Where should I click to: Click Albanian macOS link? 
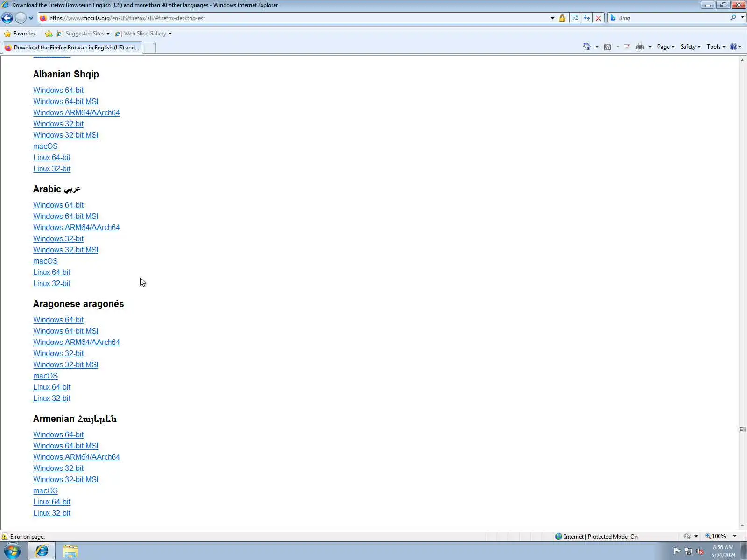coord(45,147)
